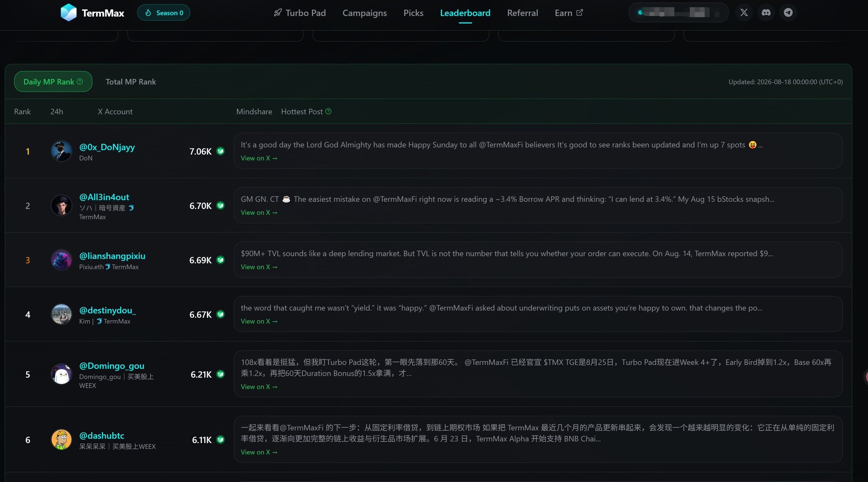Go to the Campaigns page
Viewport: 868px width, 482px height.
pos(364,13)
